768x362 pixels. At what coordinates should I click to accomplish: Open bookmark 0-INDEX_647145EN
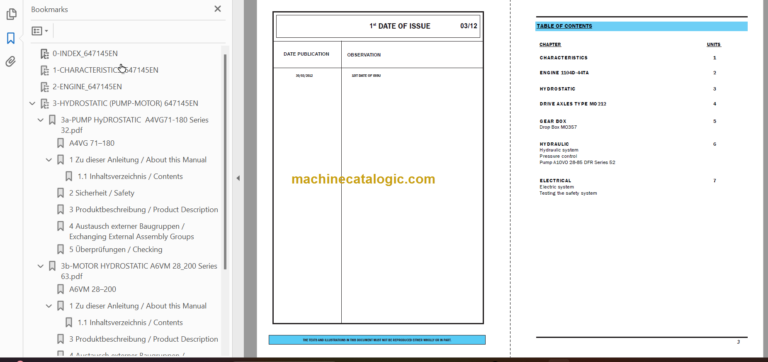(x=85, y=53)
